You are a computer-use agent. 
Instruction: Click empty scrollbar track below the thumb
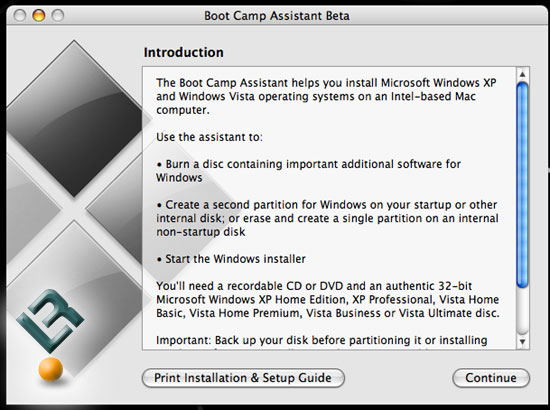(522, 310)
